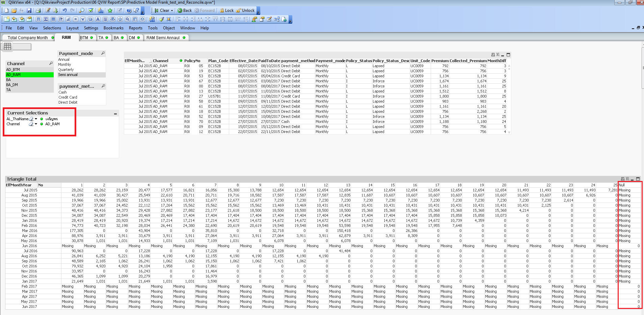Screen dimensions: 644x315
Task: Select AD_BTM in the Channel list box
Action: 14,70
